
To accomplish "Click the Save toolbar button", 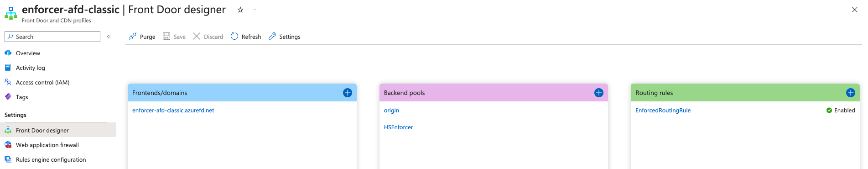I will [174, 37].
